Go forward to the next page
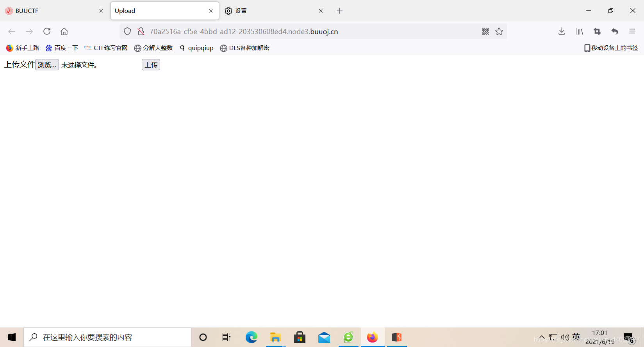This screenshot has height=347, width=644. point(29,32)
